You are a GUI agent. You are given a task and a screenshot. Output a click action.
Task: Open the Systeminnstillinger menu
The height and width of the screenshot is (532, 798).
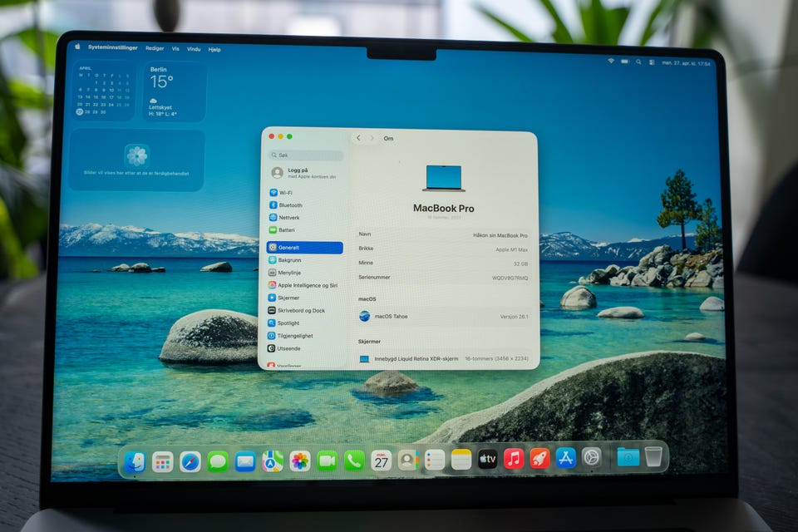coord(113,47)
